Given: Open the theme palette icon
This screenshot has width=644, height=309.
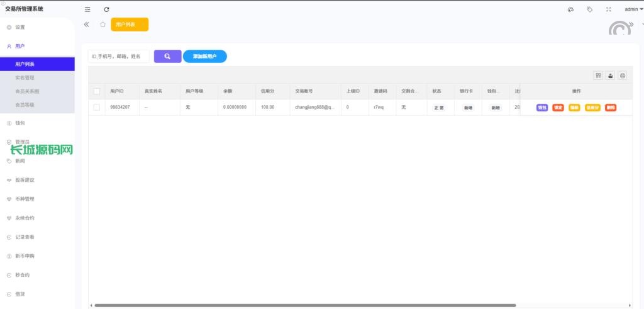Looking at the screenshot, I should [570, 9].
